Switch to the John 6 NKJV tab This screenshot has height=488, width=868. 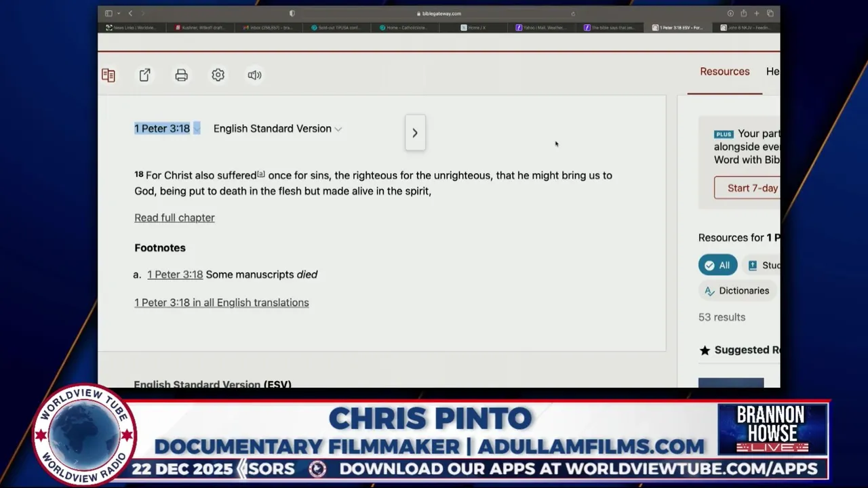[x=745, y=28]
